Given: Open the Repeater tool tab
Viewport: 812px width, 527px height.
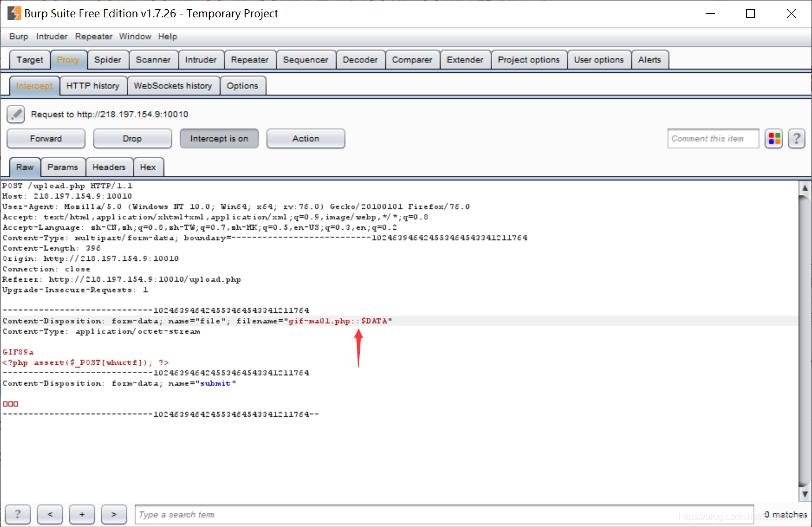Looking at the screenshot, I should coord(250,60).
